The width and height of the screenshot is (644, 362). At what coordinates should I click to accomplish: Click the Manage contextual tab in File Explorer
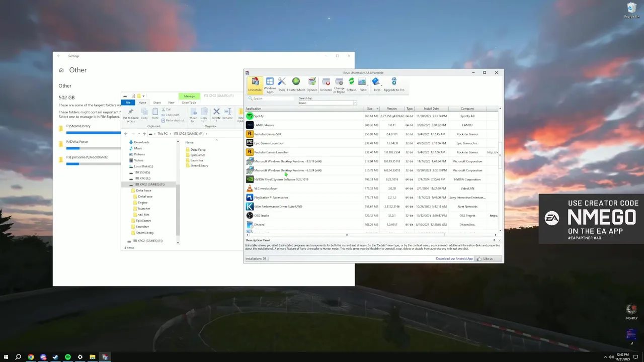point(189,96)
